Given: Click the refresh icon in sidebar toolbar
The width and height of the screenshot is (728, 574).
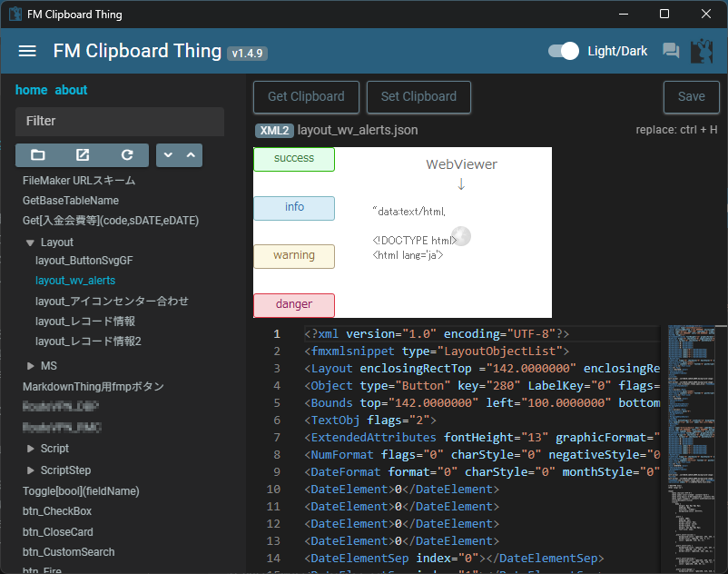Looking at the screenshot, I should pyautogui.click(x=127, y=155).
